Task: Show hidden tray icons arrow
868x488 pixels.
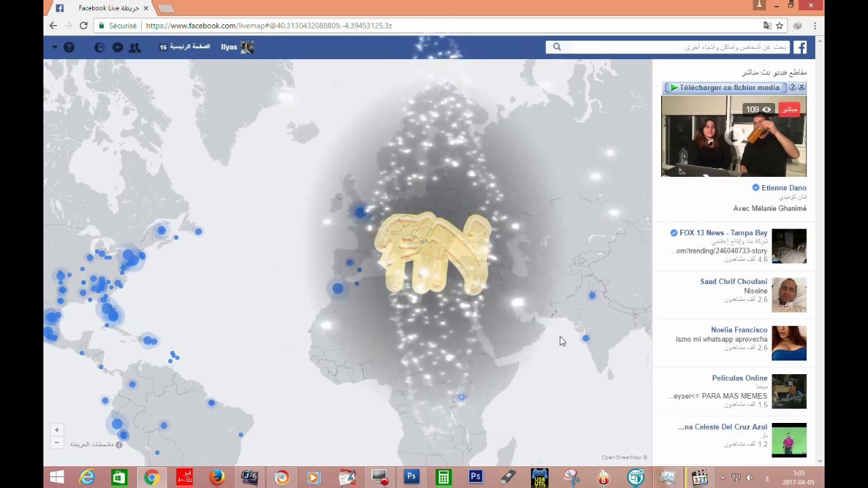Action: click(x=723, y=479)
